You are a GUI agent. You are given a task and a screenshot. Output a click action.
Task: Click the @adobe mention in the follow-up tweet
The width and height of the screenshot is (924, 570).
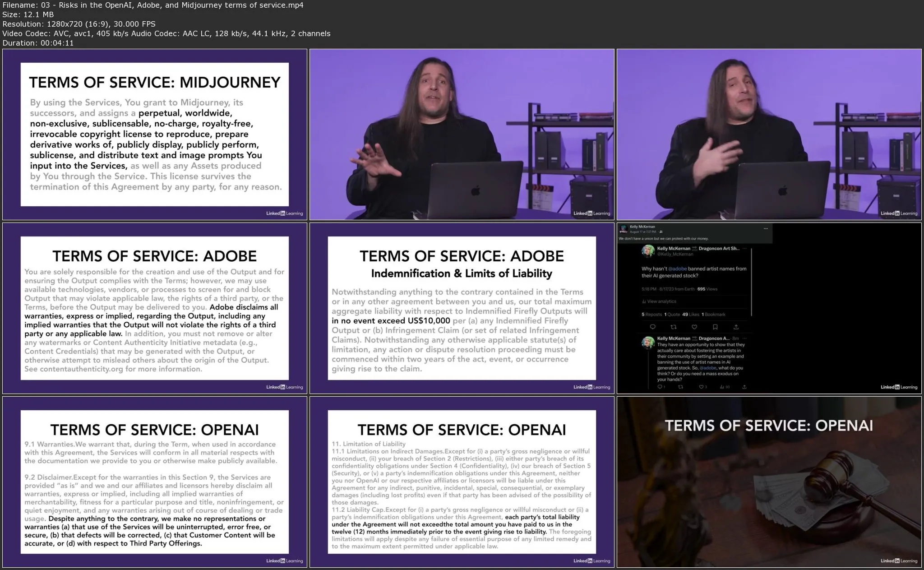pos(708,368)
